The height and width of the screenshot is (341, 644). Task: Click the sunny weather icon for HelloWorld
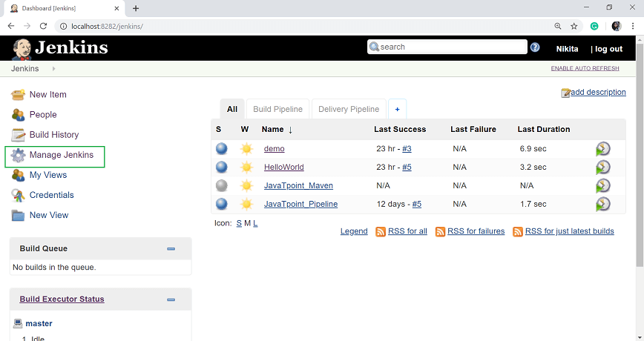click(x=246, y=167)
